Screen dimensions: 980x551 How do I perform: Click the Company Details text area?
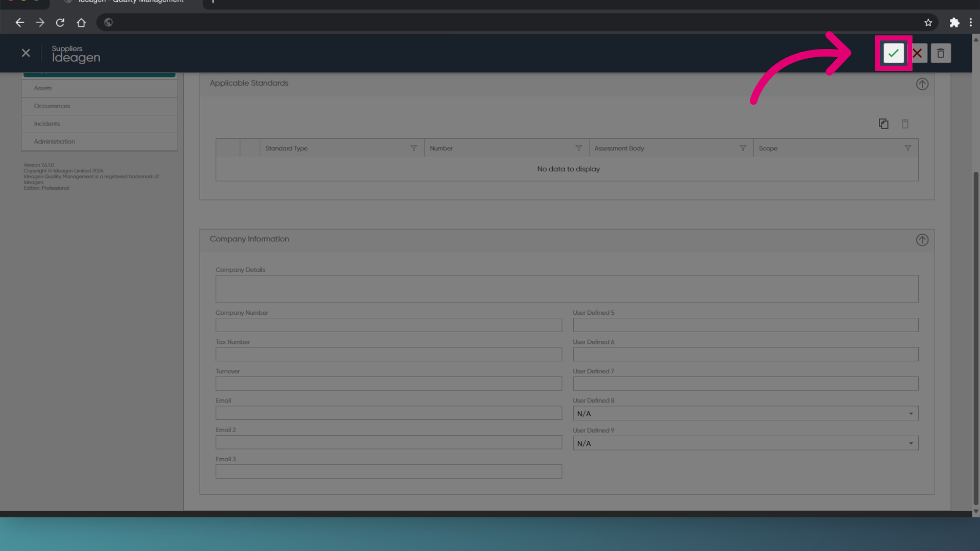(567, 289)
